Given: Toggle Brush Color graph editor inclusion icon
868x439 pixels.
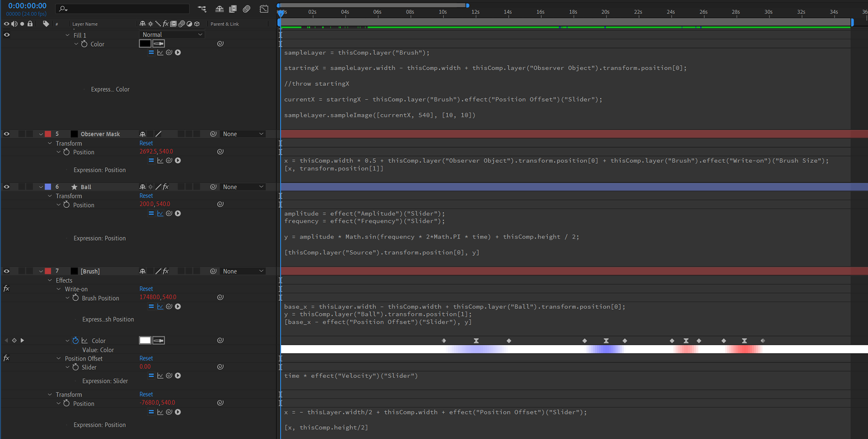Looking at the screenshot, I should (x=85, y=340).
